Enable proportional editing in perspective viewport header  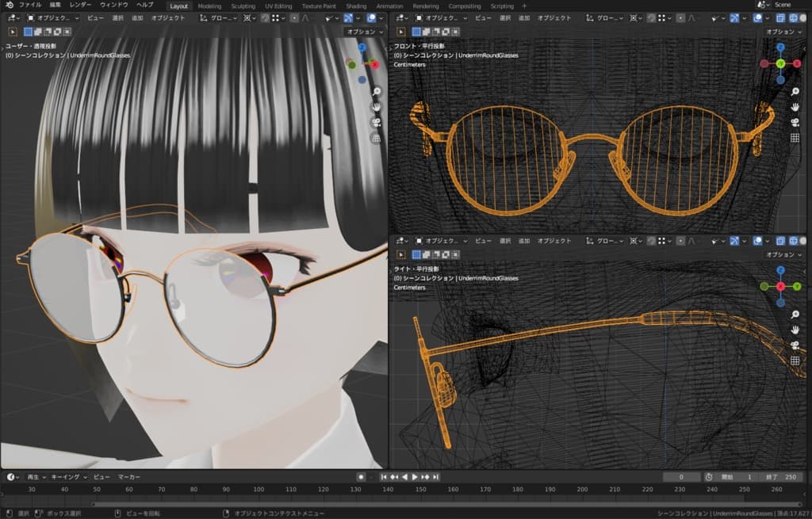[x=294, y=17]
